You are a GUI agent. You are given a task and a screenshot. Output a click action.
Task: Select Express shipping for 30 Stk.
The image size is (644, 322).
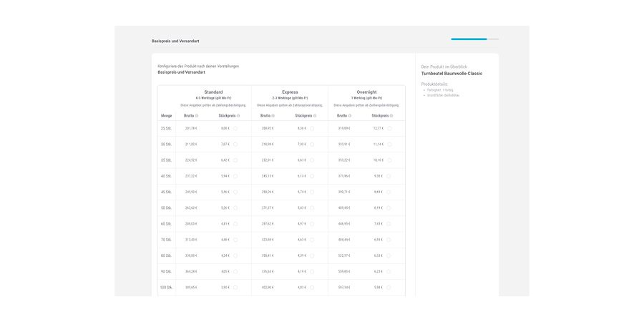click(312, 144)
